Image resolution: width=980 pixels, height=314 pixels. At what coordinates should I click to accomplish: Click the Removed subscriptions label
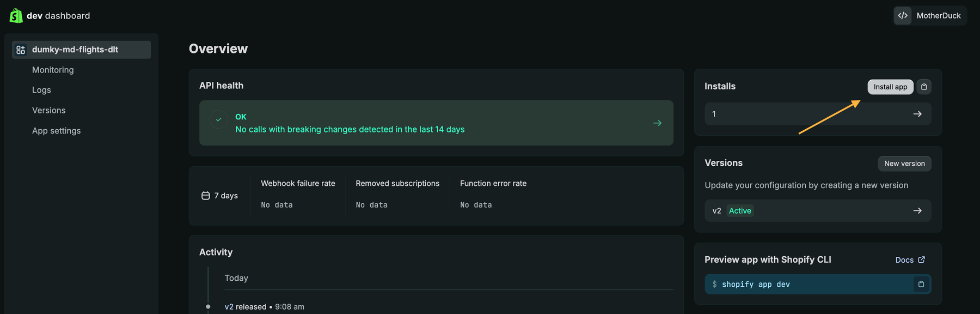tap(397, 183)
